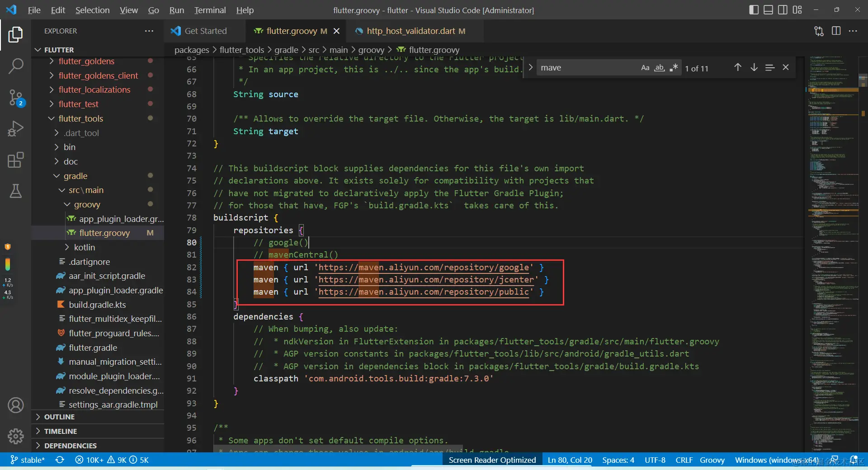This screenshot has height=470, width=868.
Task: Open the Accounts menu icon
Action: click(15, 405)
